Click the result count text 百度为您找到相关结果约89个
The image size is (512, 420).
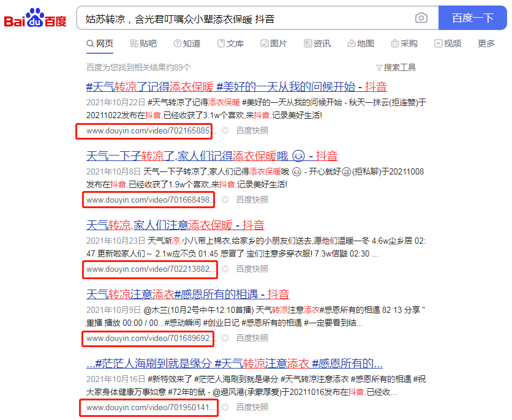(138, 67)
